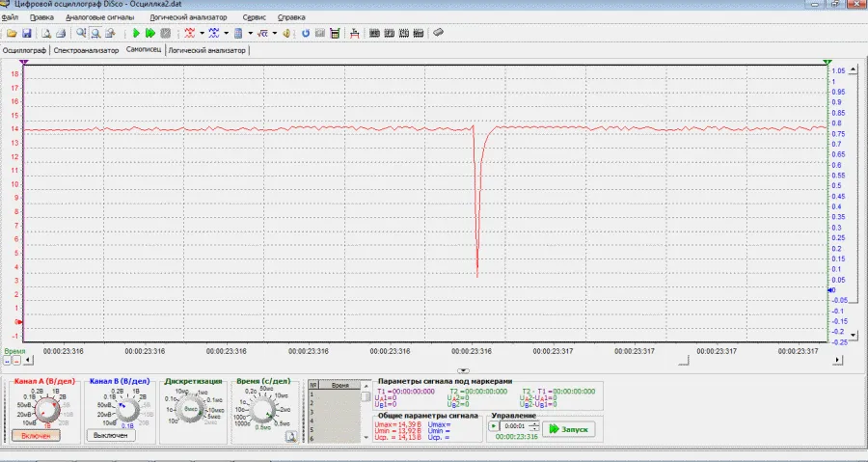The width and height of the screenshot is (868, 462).
Task: Expand dropdown arrow beside square-root icon
Action: pos(275,33)
